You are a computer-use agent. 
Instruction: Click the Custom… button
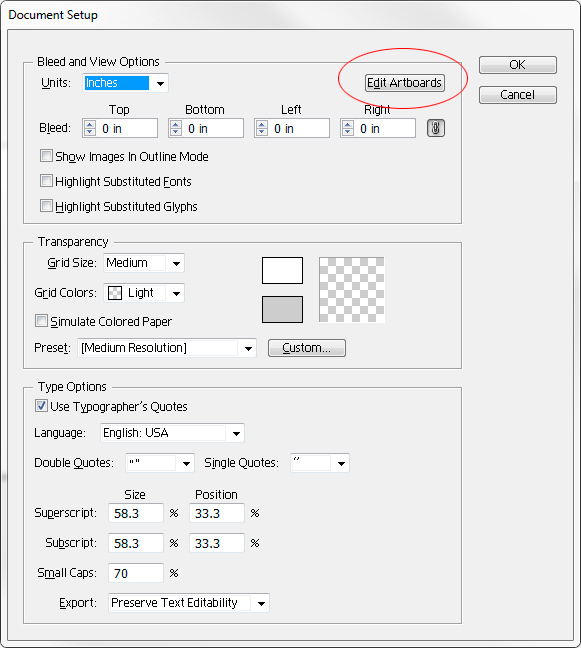pyautogui.click(x=307, y=348)
